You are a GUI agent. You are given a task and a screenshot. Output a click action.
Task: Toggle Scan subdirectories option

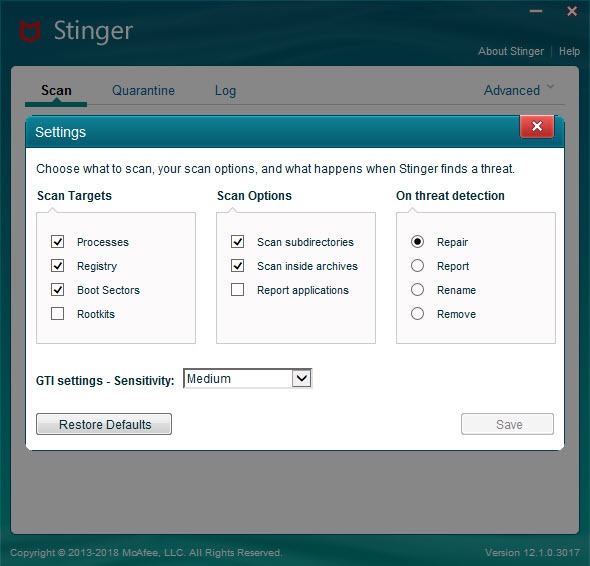pos(237,242)
